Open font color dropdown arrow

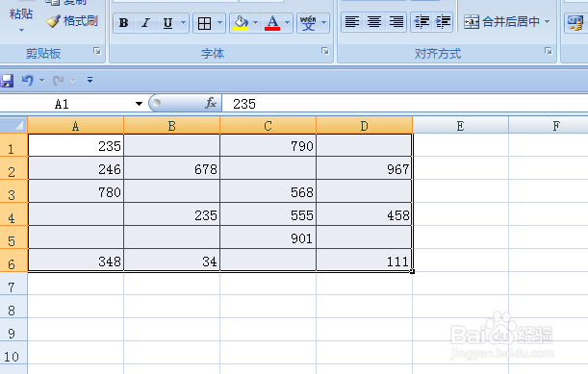pos(288,23)
